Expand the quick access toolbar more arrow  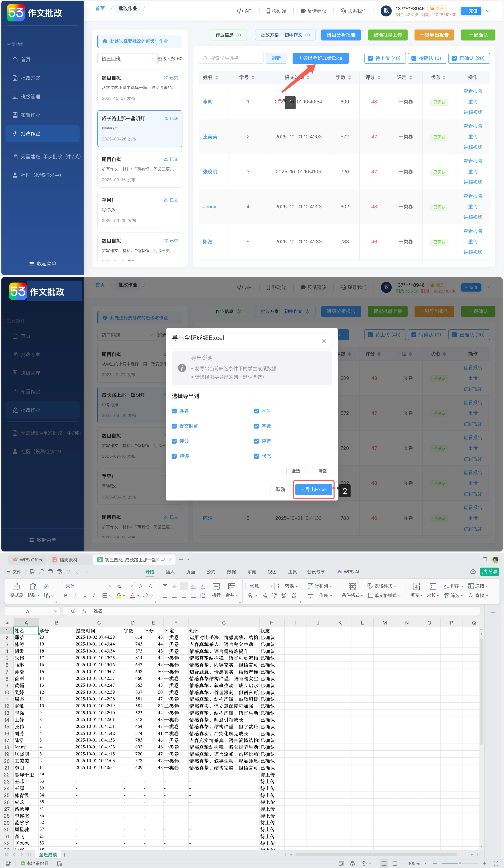[x=86, y=572]
